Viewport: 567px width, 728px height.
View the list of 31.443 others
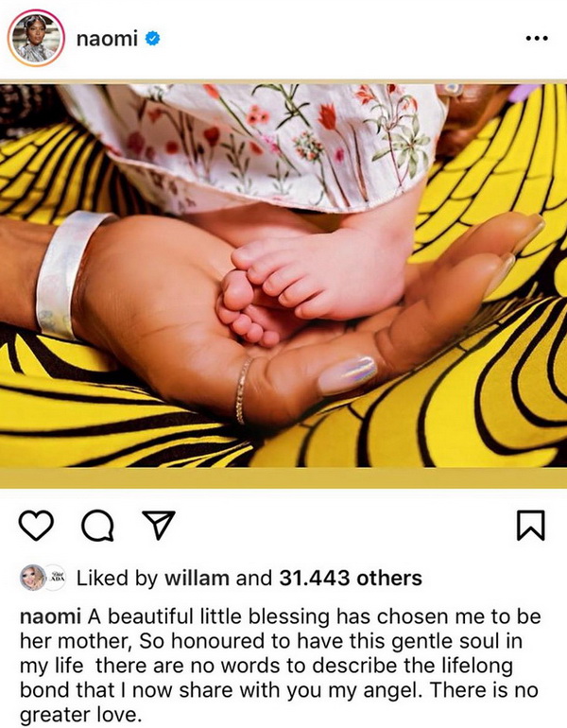351,578
